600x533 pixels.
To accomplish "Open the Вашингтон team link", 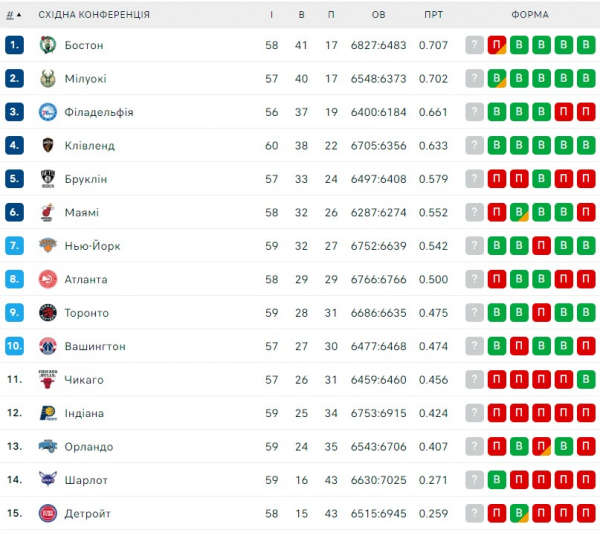I will [94, 346].
